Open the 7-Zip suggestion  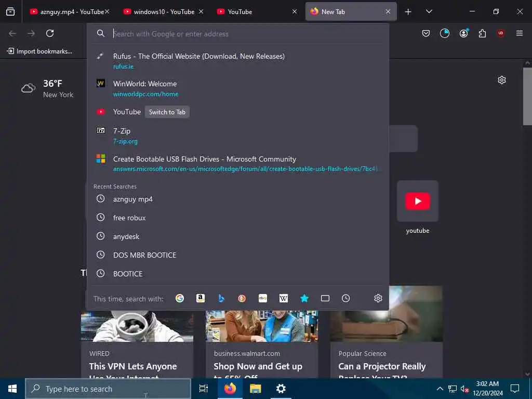[237, 136]
